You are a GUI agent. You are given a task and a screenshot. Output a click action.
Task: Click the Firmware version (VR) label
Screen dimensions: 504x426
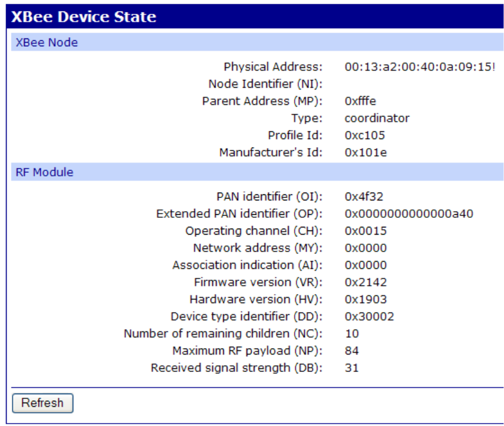click(258, 282)
